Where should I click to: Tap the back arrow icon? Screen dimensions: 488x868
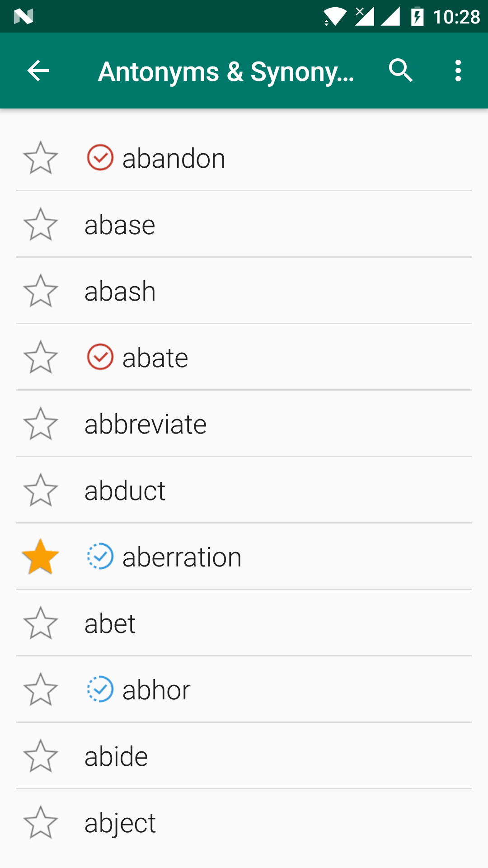click(38, 71)
